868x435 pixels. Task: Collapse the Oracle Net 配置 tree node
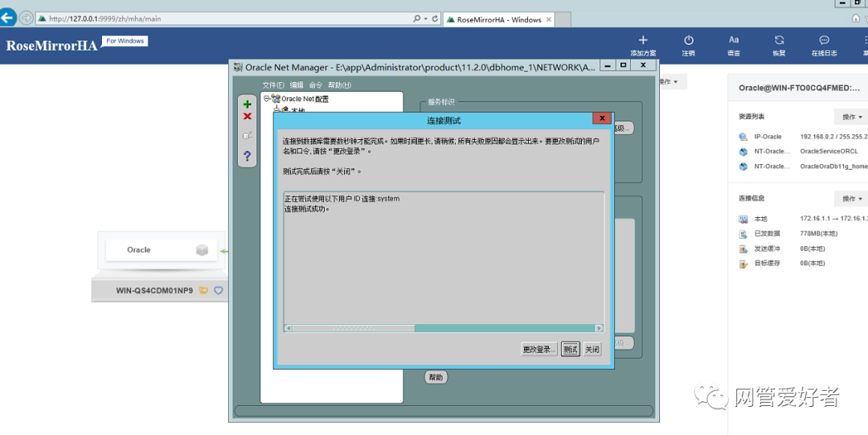point(266,99)
